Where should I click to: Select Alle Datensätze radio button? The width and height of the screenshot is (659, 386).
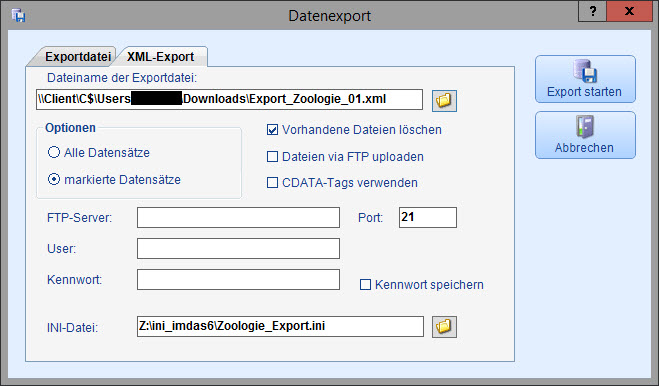(x=54, y=152)
